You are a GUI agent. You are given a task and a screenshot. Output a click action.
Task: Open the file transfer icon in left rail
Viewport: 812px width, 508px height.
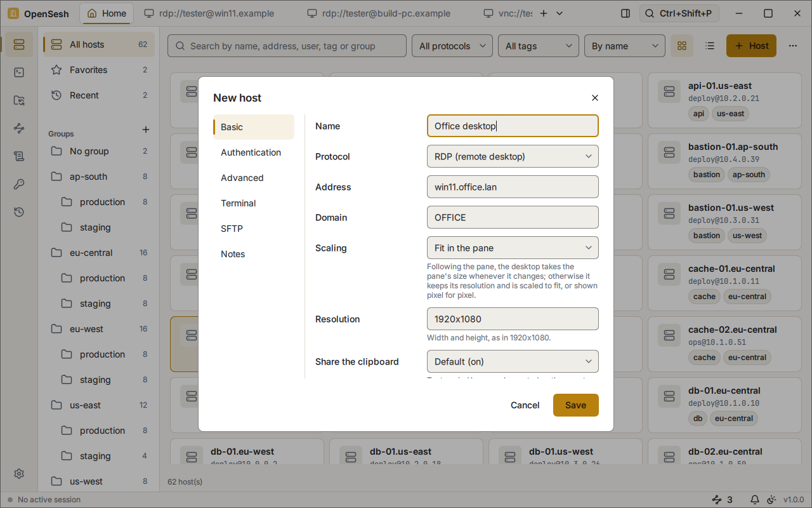tap(18, 100)
